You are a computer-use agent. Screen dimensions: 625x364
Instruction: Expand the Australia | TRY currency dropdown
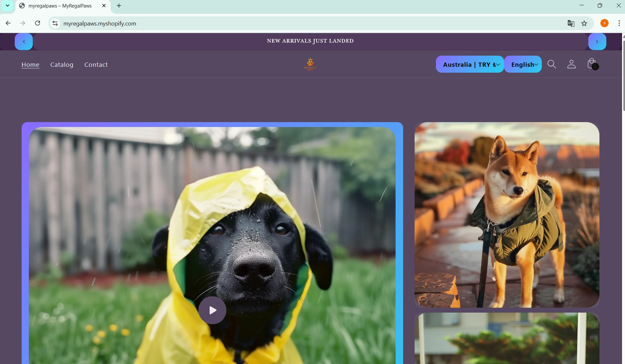[x=470, y=64]
